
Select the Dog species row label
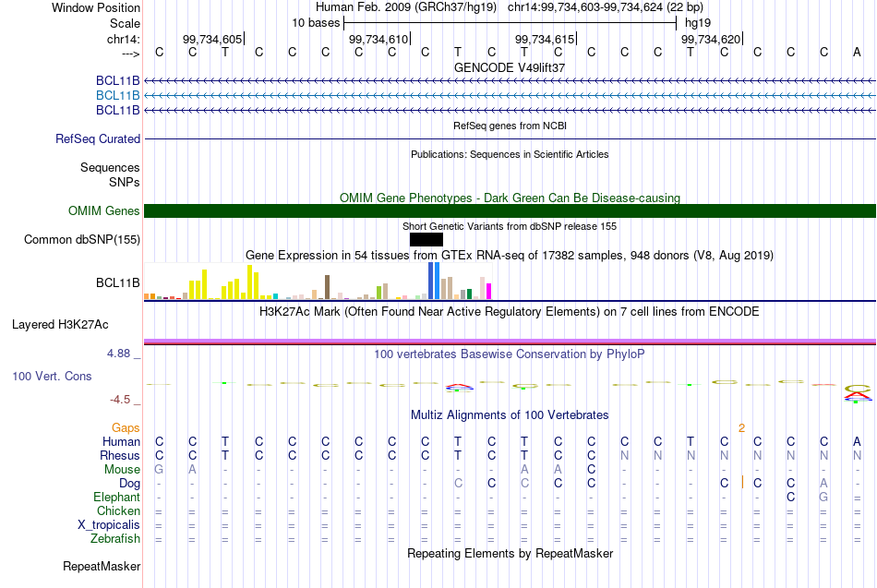(x=129, y=484)
